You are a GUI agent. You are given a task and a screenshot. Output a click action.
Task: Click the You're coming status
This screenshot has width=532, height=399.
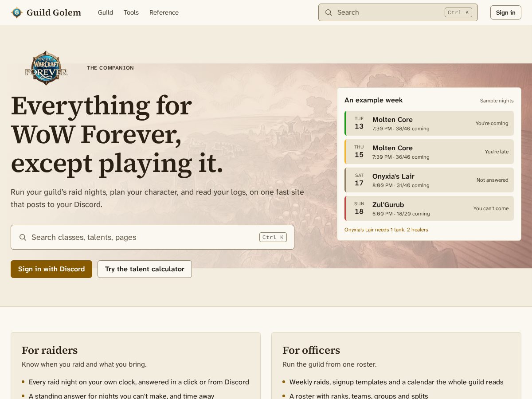click(x=492, y=123)
